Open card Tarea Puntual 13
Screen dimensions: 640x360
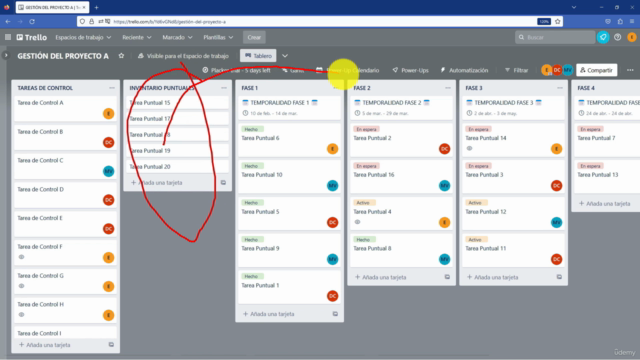(607, 176)
